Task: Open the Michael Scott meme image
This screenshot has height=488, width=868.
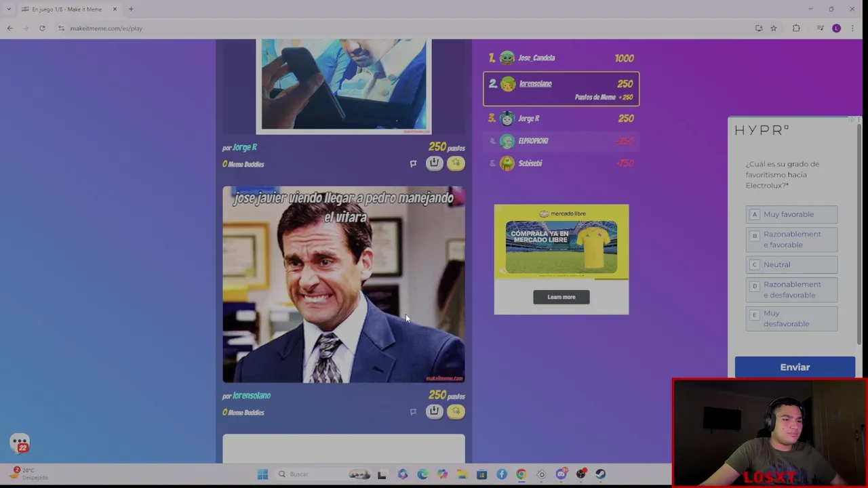Action: coord(344,285)
